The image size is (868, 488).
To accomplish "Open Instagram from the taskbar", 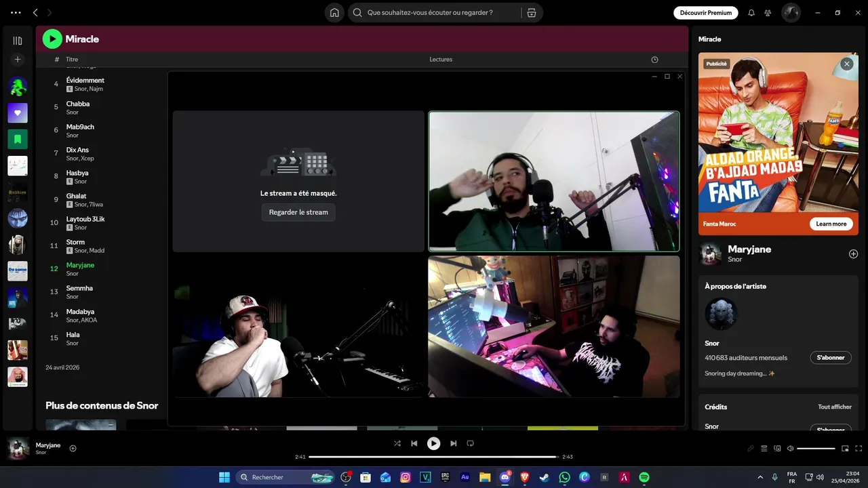I will [406, 477].
